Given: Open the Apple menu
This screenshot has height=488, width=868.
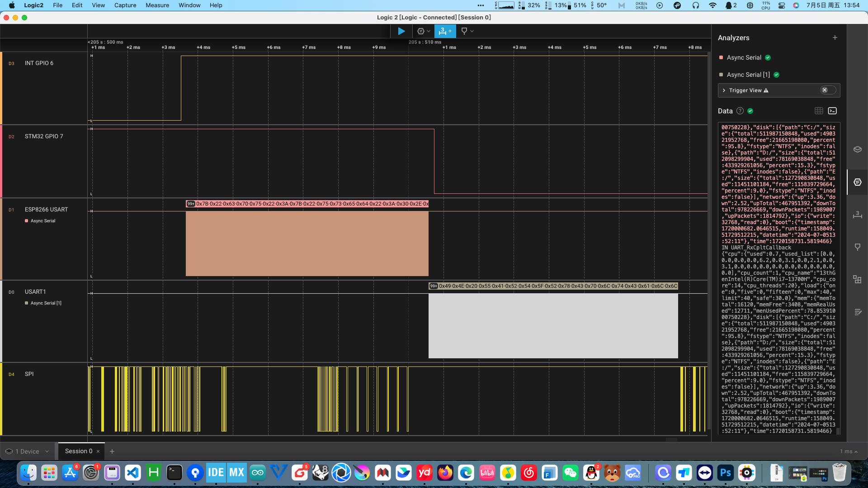Looking at the screenshot, I should click(12, 5).
